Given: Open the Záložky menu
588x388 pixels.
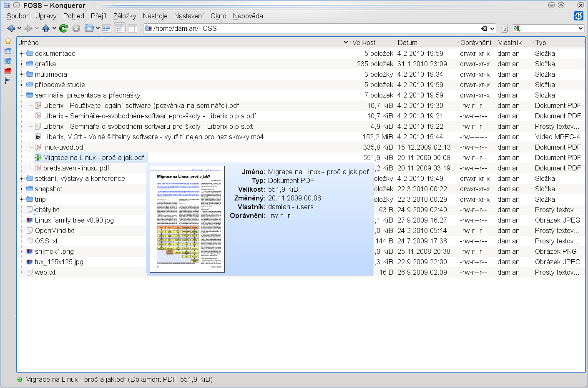Looking at the screenshot, I should click(x=125, y=16).
